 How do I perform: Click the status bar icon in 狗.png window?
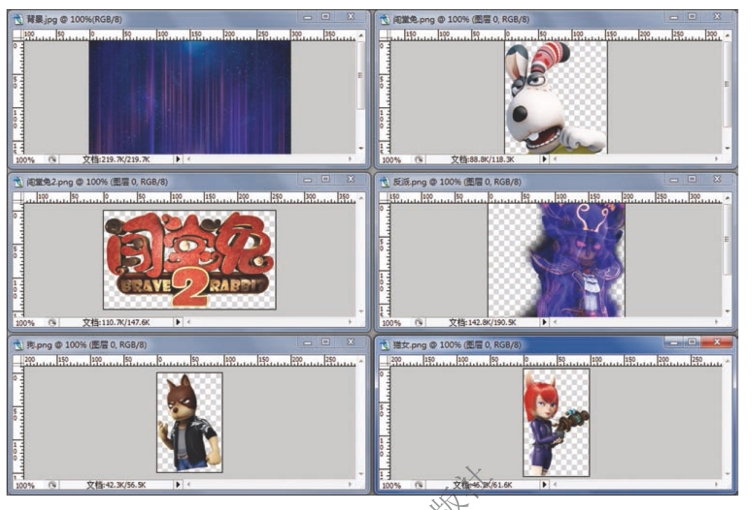(x=53, y=485)
